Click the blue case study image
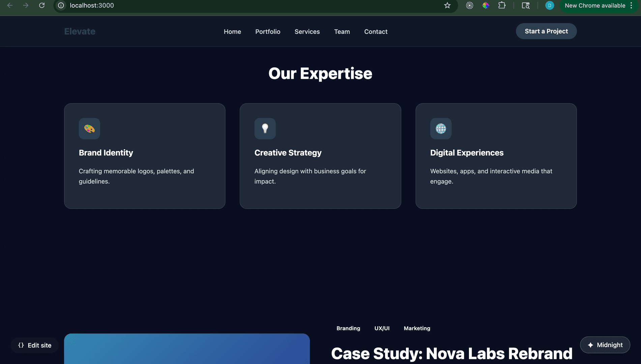The width and height of the screenshot is (641, 364). [x=187, y=349]
